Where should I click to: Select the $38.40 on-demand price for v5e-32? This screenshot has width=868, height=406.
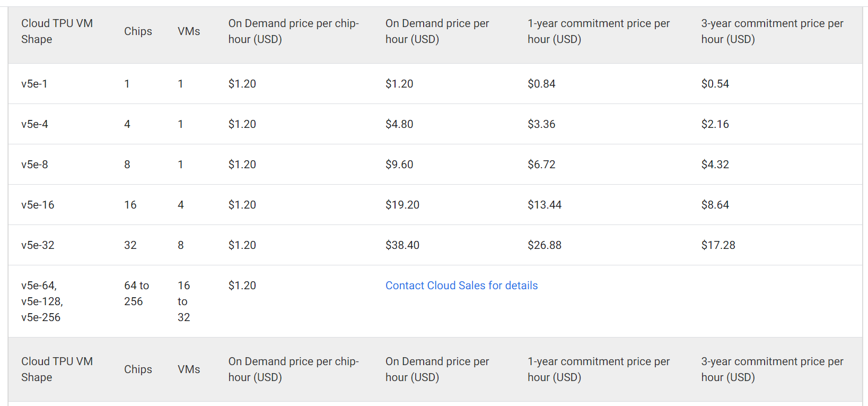coord(402,245)
